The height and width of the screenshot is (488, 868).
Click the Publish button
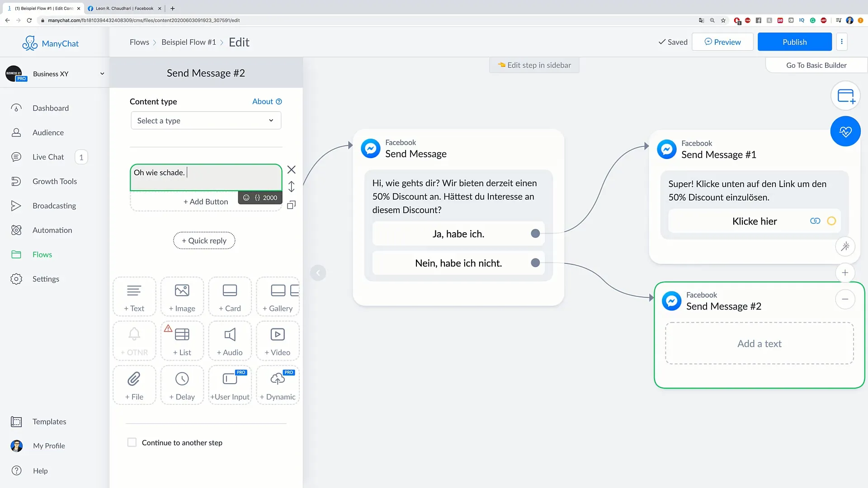[x=795, y=42]
